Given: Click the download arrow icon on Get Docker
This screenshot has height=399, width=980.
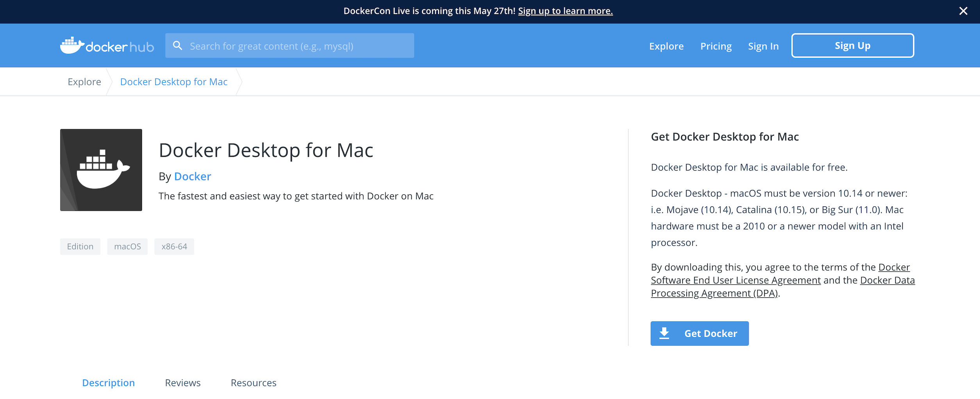Looking at the screenshot, I should pos(664,333).
